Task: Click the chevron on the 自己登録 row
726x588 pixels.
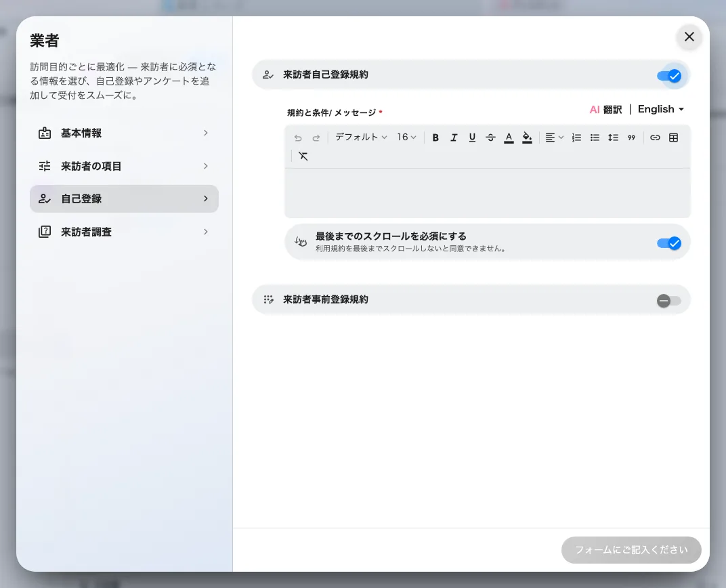Action: [206, 198]
